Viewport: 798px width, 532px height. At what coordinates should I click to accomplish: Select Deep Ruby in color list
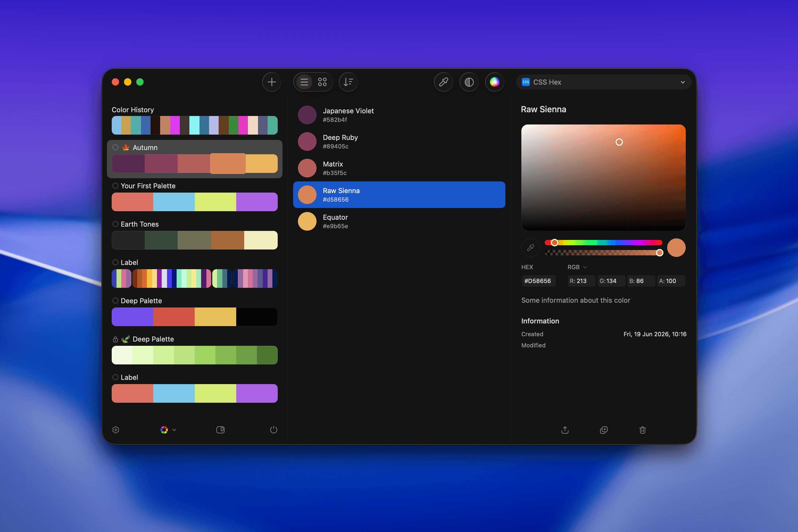pyautogui.click(x=399, y=142)
